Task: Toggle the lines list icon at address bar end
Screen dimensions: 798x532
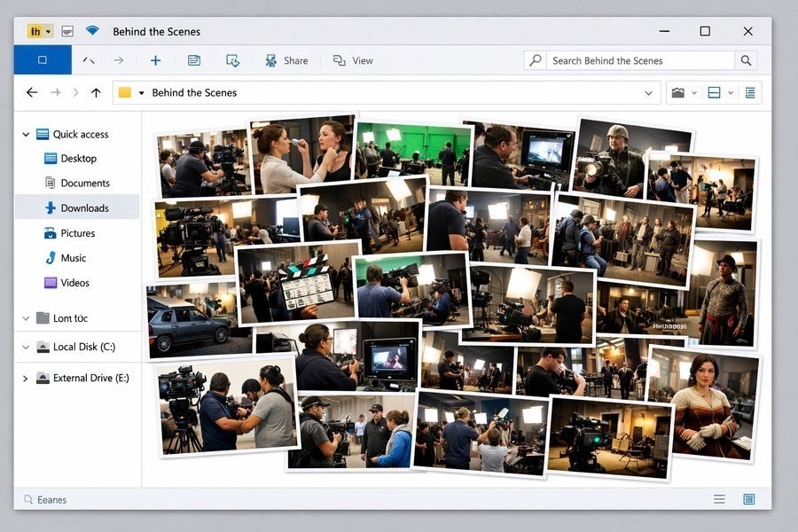Action: [x=750, y=92]
